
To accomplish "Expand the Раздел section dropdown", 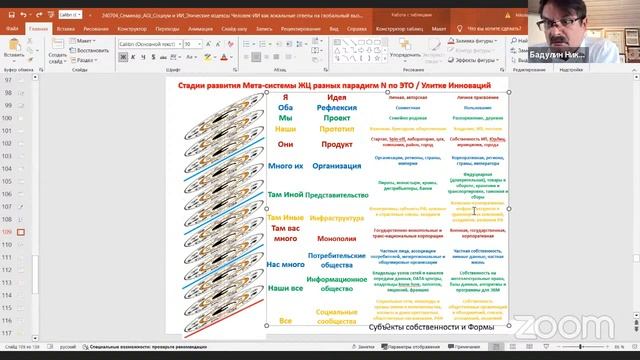I will point(84,60).
